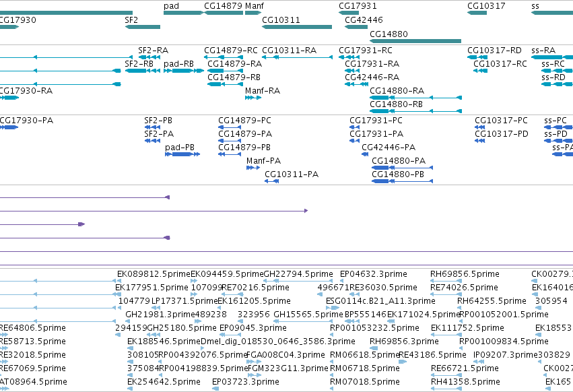
Task: Select protein CG17930-PA
Action: click(x=9, y=127)
